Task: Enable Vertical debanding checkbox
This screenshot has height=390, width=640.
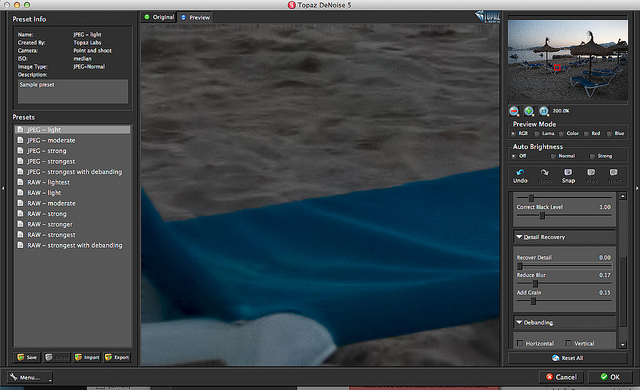Action: 568,343
